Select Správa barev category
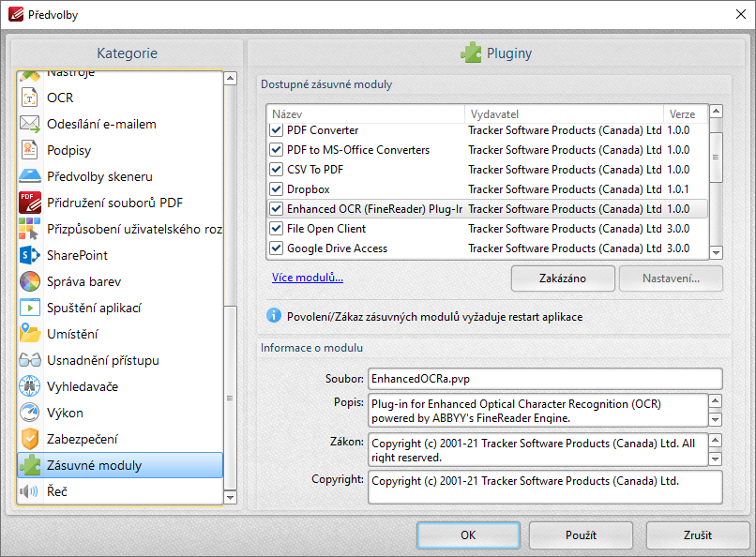The height and width of the screenshot is (557, 756). pyautogui.click(x=120, y=281)
